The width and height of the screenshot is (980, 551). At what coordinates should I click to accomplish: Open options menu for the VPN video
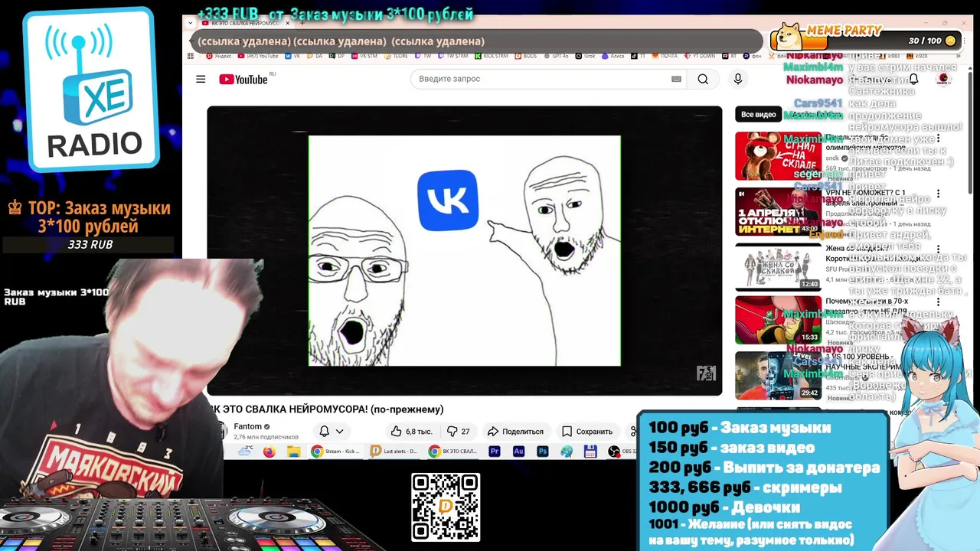(939, 194)
